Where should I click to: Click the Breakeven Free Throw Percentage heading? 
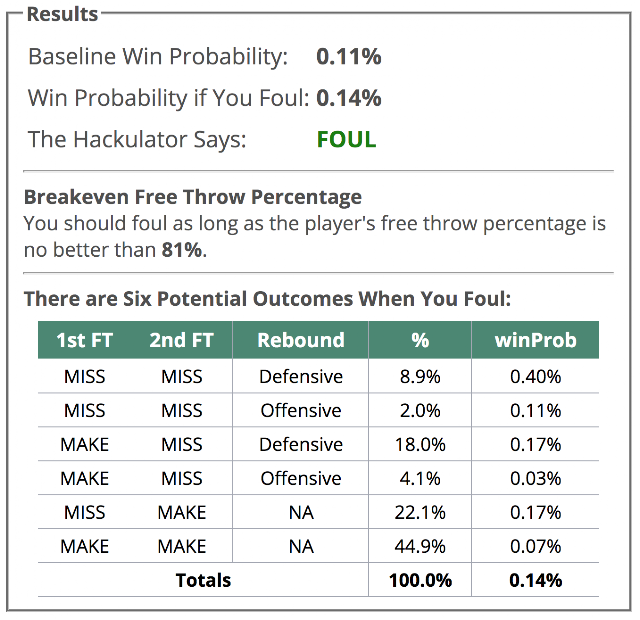coord(193,197)
